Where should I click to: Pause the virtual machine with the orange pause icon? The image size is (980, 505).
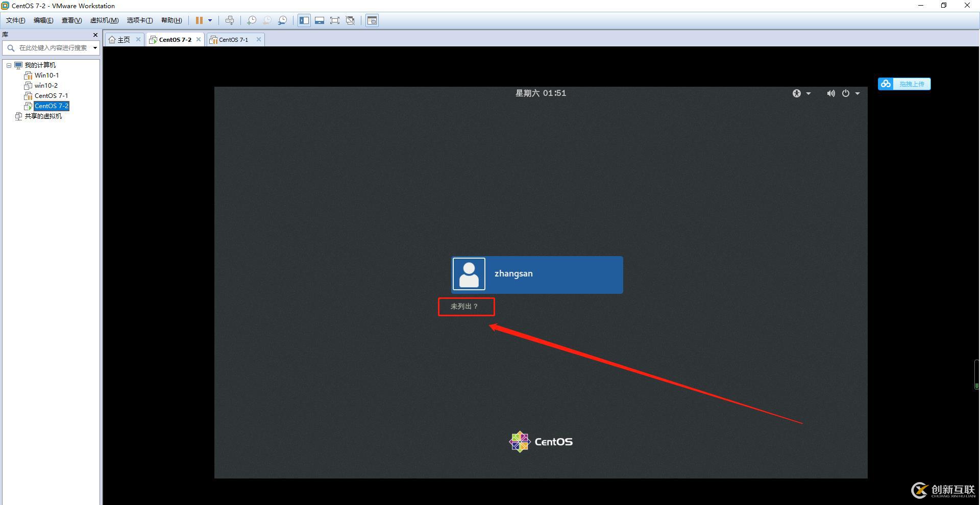pyautogui.click(x=199, y=20)
